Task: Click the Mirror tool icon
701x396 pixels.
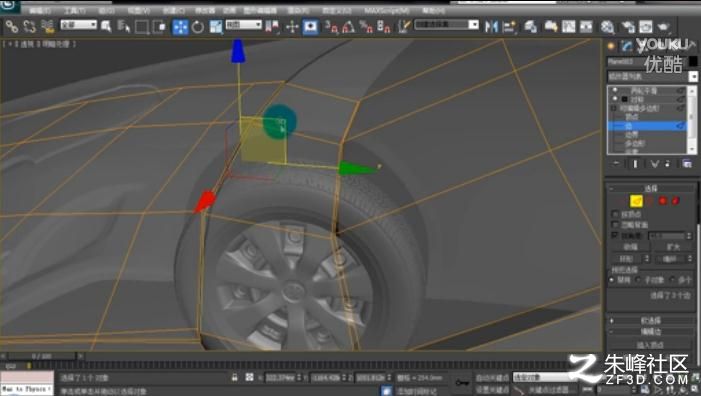Action: [x=491, y=27]
